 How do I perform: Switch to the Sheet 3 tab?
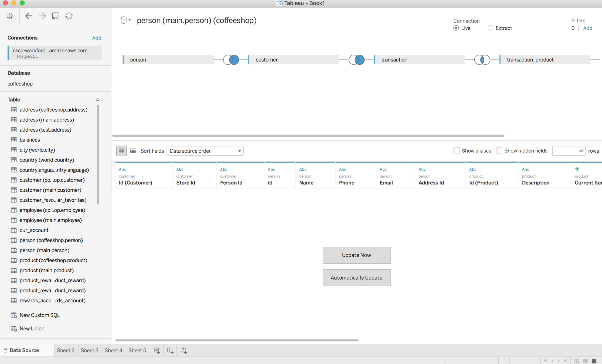[x=89, y=350]
